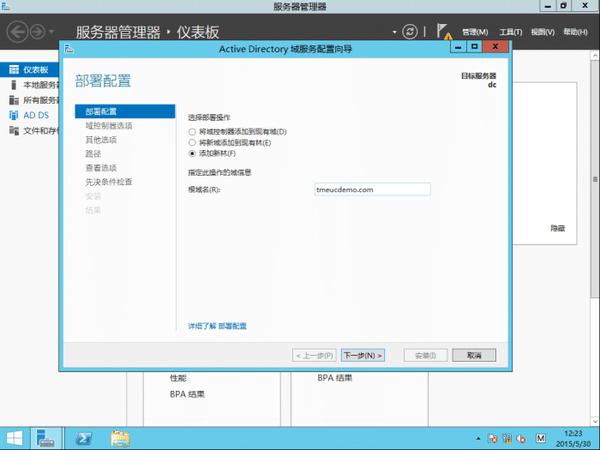Open the Manage (M) menu
This screenshot has width=600, height=450.
click(475, 32)
